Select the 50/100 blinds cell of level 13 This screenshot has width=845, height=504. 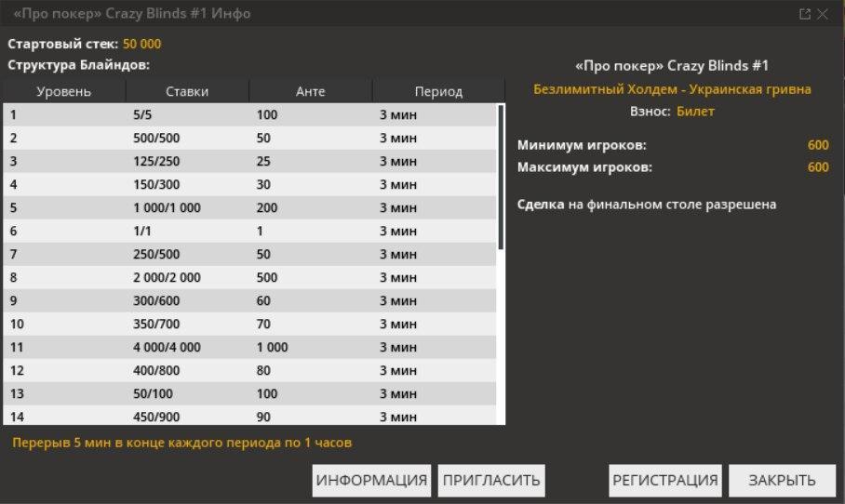(x=153, y=393)
